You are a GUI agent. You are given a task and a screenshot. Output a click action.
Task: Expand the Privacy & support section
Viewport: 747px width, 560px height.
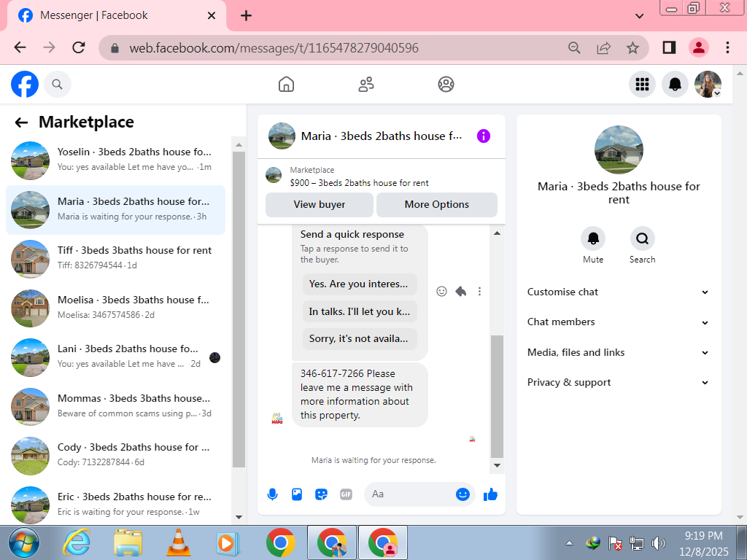618,382
